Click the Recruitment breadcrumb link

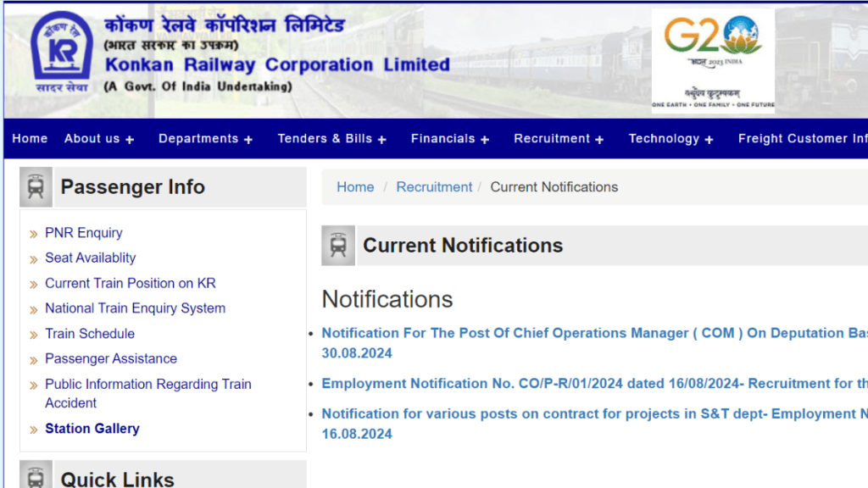tap(434, 186)
